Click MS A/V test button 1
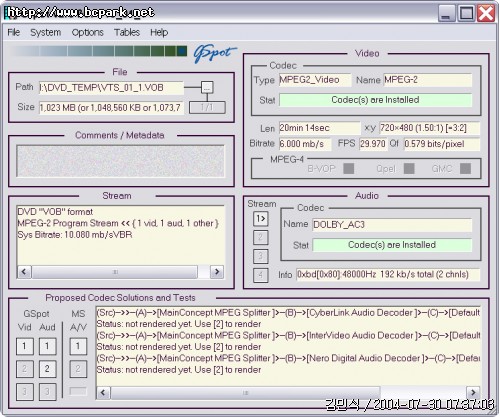The height and width of the screenshot is (417, 500). [x=78, y=346]
